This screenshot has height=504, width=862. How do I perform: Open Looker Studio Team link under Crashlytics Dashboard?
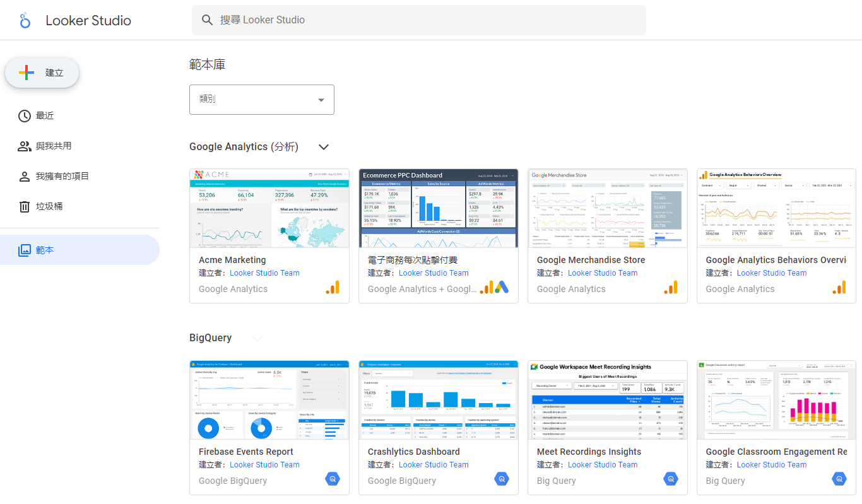[434, 465]
